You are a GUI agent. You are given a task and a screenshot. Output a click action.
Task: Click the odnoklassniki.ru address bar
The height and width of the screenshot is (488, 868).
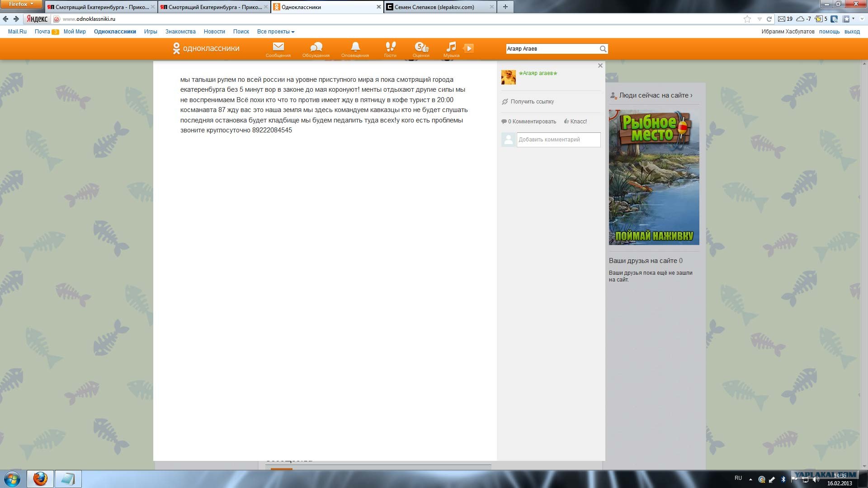(398, 19)
